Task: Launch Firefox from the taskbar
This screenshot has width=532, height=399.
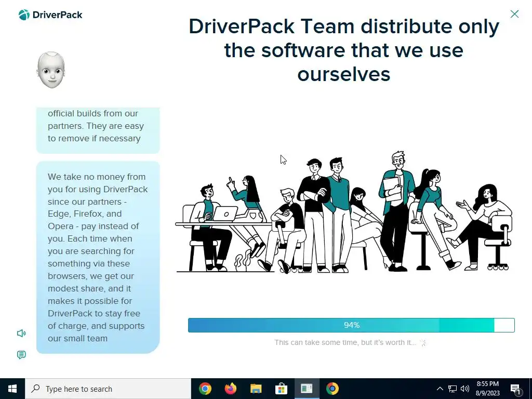Action: (230, 389)
